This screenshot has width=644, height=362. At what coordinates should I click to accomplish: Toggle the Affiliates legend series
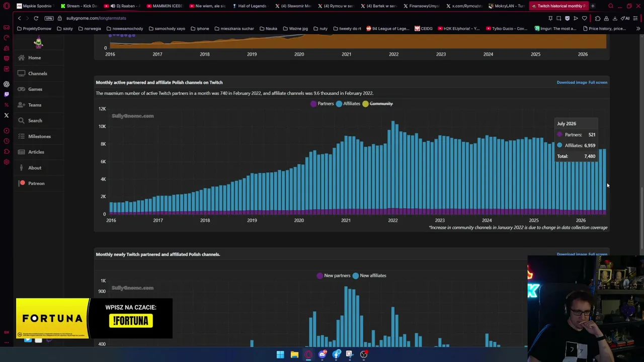pos(348,104)
